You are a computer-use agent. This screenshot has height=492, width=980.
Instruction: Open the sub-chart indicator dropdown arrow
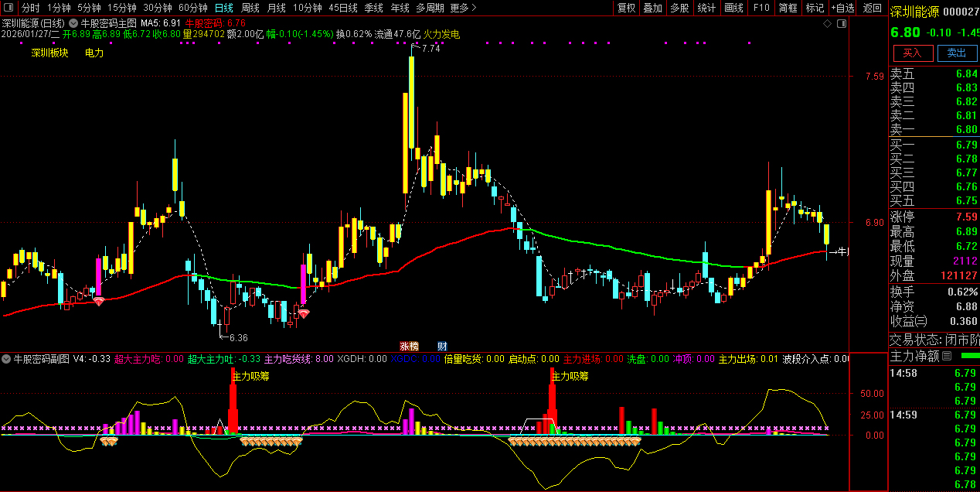[x=7, y=359]
